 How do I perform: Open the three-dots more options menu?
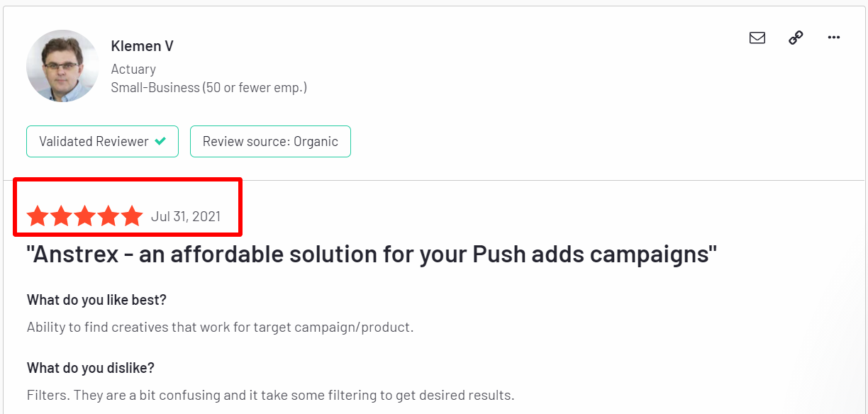pyautogui.click(x=834, y=38)
